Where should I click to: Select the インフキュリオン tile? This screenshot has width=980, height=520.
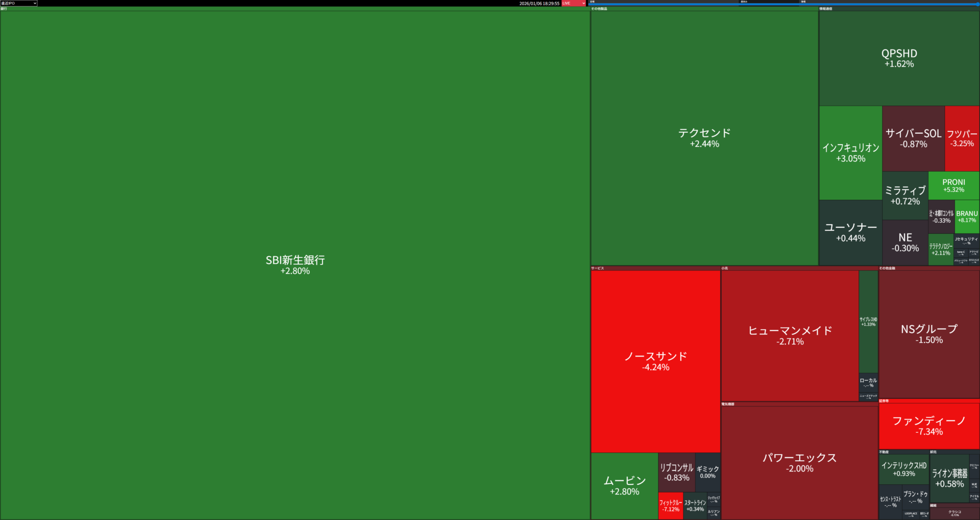click(850, 153)
